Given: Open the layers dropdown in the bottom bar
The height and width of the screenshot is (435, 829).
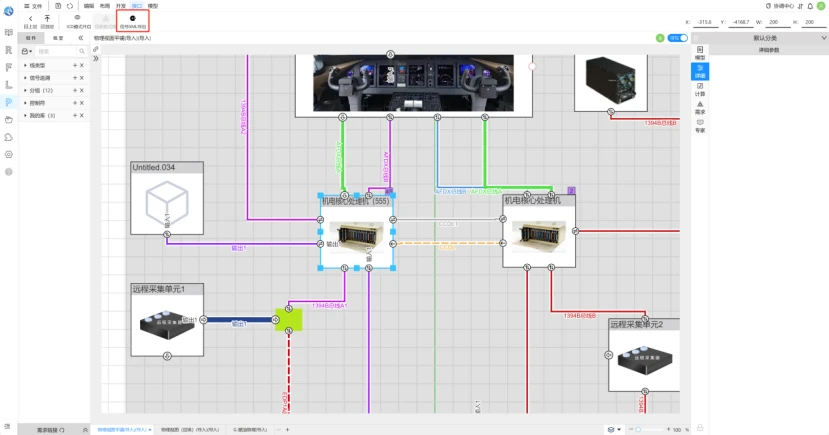Looking at the screenshot, I should pyautogui.click(x=614, y=430).
